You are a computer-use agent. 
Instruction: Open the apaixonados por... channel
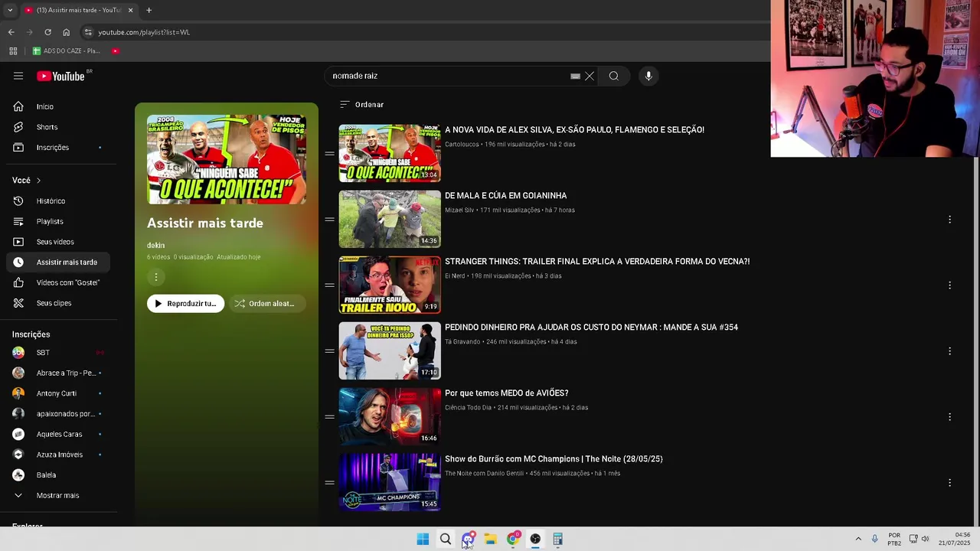tap(58, 413)
